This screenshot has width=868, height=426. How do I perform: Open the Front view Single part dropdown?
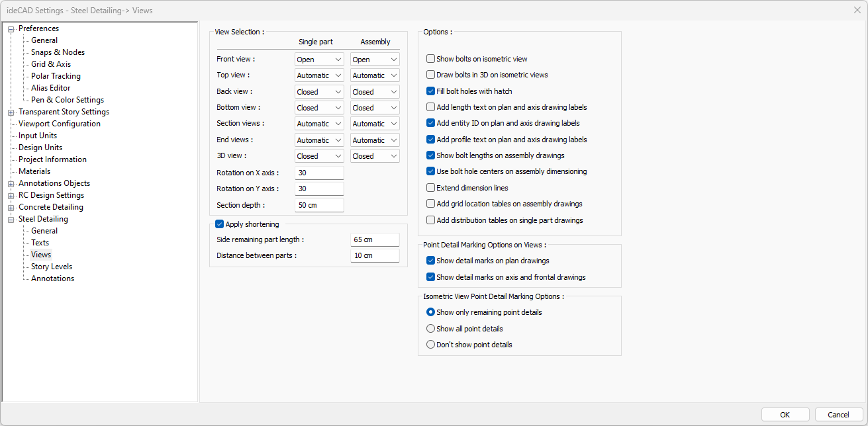point(319,60)
